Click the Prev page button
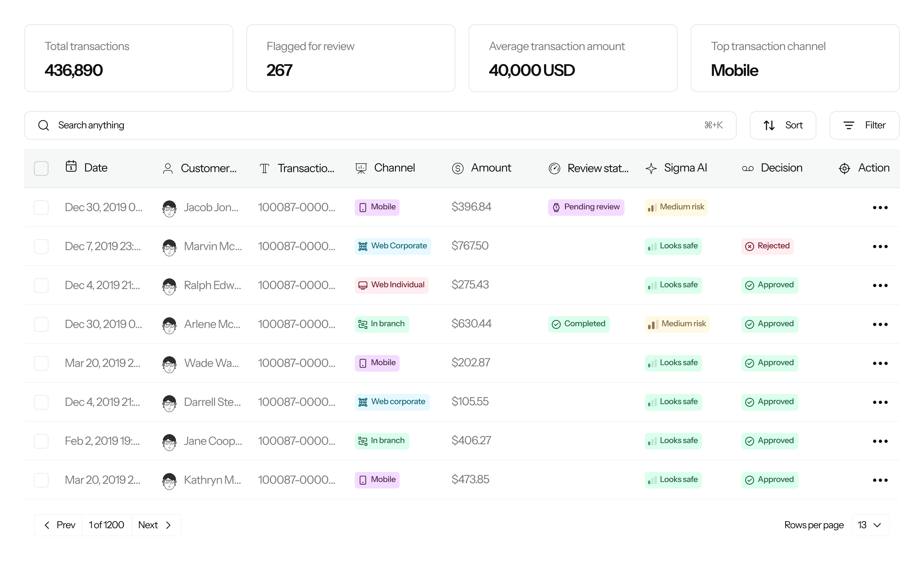 (x=59, y=525)
